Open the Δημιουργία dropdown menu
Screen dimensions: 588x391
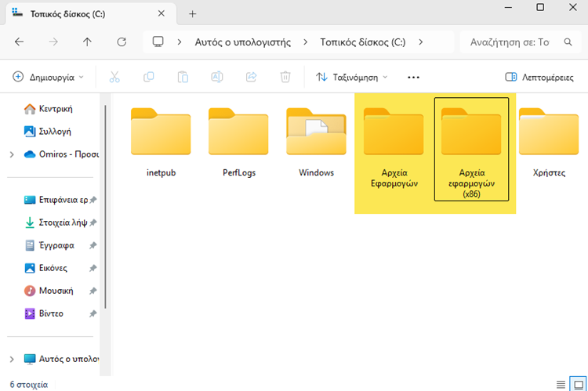tap(48, 78)
